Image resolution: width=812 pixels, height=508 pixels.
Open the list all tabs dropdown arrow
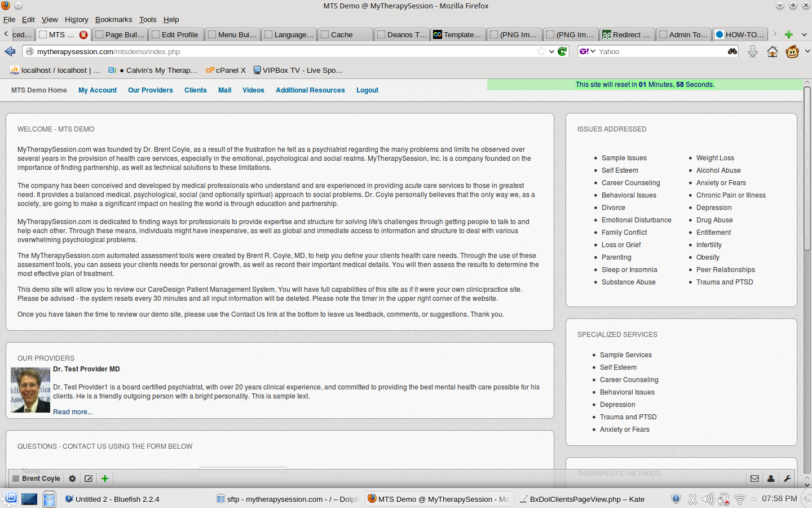pos(804,34)
